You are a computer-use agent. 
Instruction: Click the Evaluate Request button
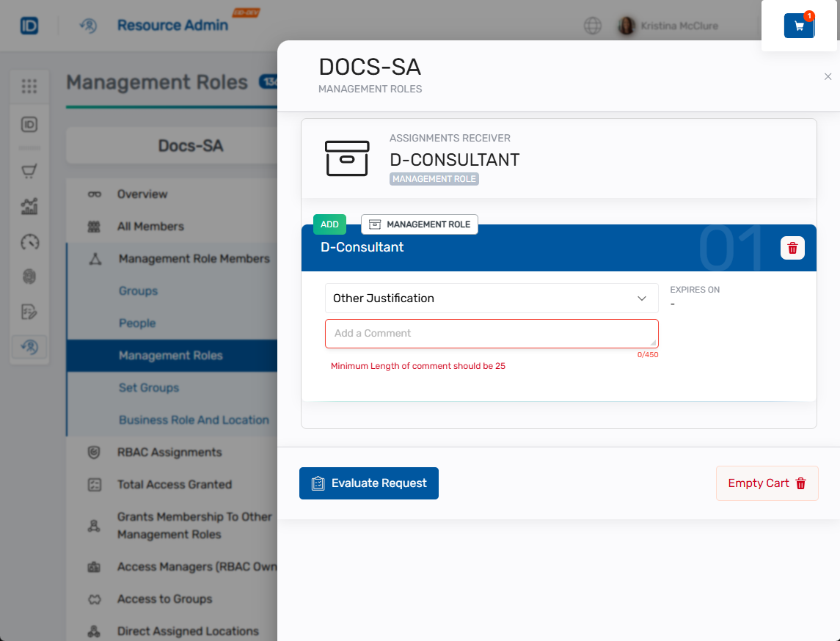[369, 483]
